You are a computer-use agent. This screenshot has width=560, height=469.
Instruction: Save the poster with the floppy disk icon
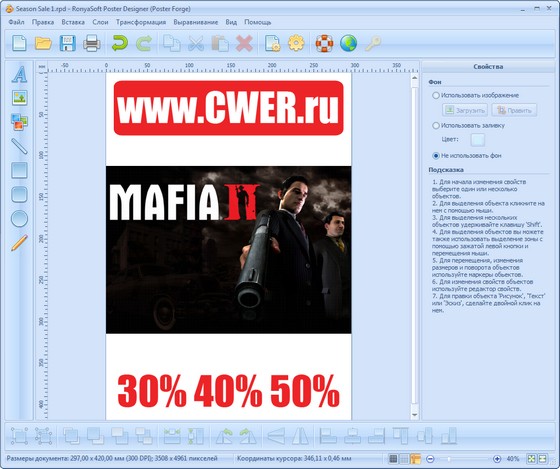pyautogui.click(x=68, y=43)
